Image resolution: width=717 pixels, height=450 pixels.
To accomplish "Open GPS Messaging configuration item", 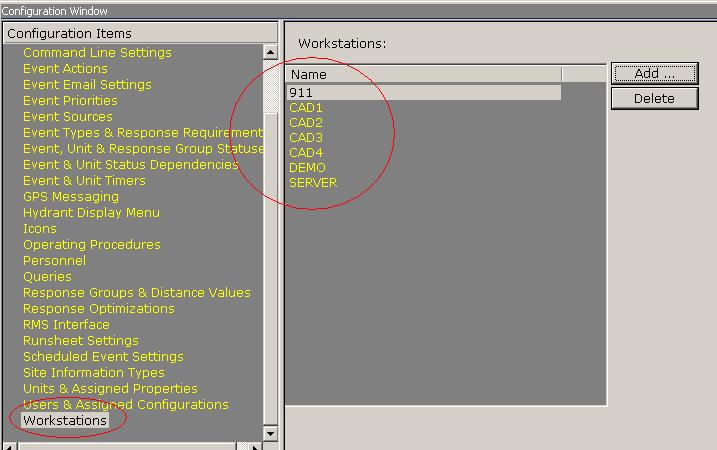I will (70, 196).
